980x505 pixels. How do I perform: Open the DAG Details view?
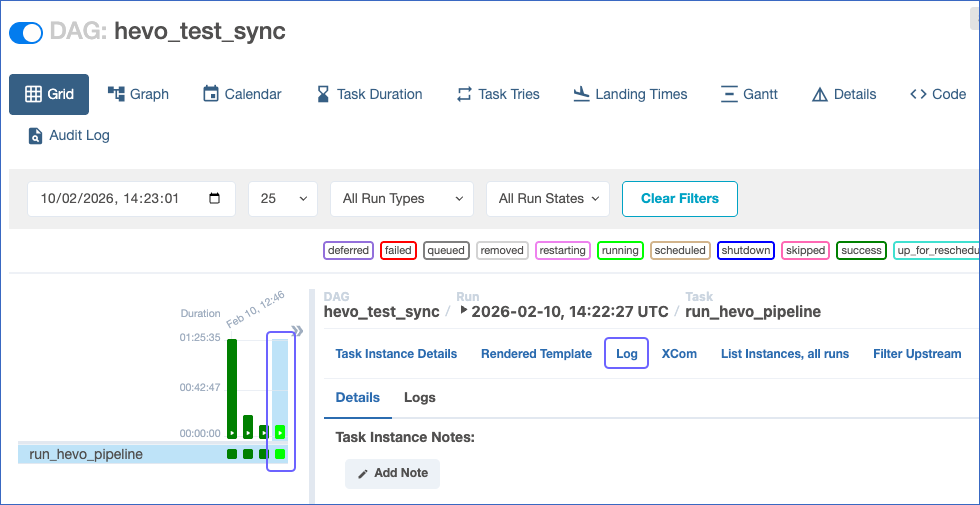844,94
